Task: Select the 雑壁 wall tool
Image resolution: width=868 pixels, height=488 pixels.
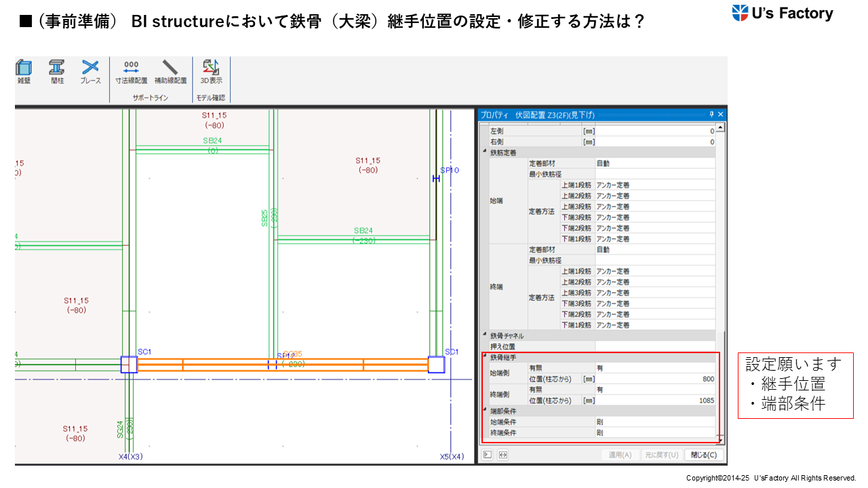Action: [24, 71]
